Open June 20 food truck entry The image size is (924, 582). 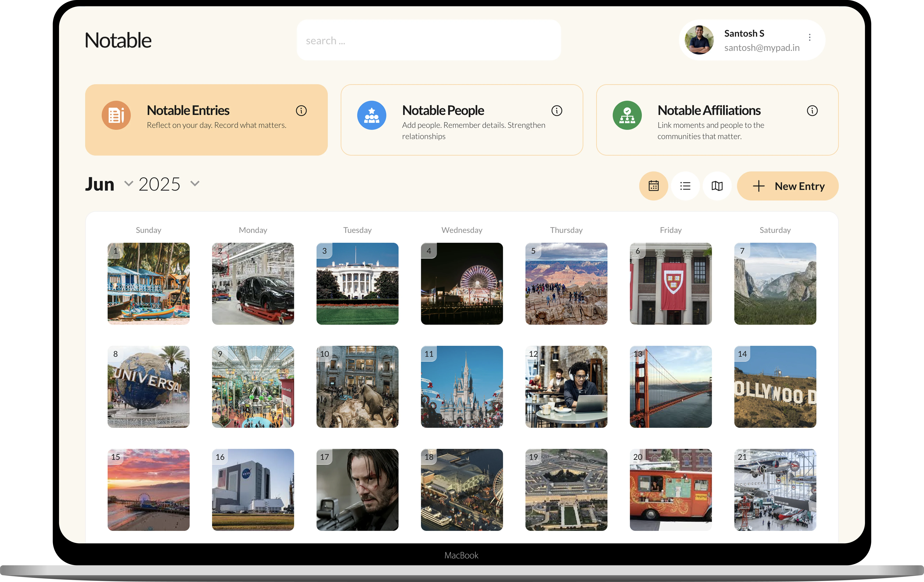[671, 490]
